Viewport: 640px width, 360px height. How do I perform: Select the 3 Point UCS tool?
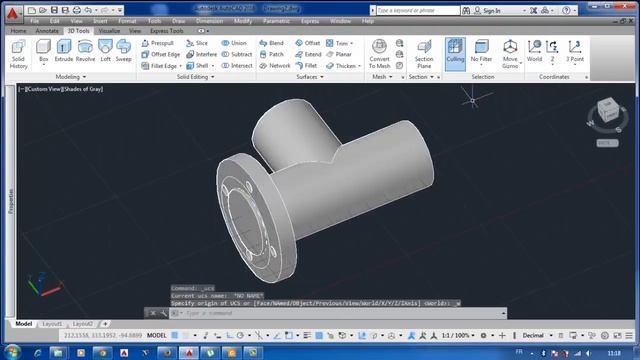click(575, 51)
